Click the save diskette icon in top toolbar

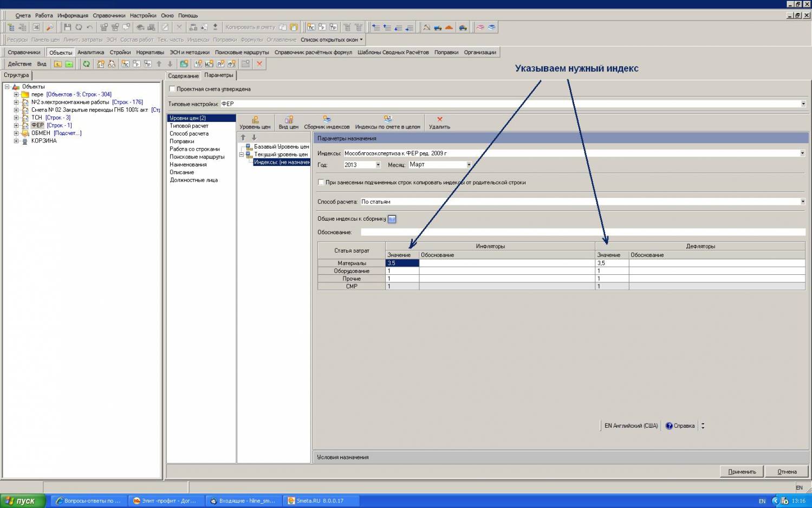[x=67, y=27]
